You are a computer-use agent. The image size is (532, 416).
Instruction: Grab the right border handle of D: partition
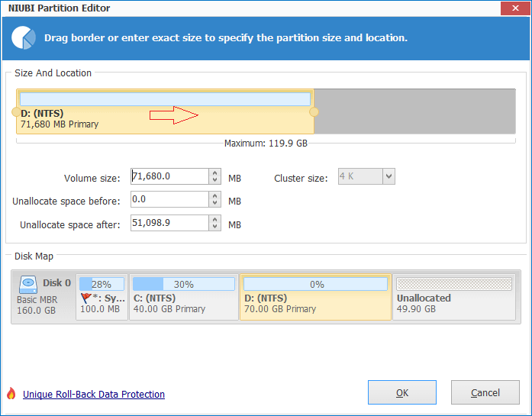pos(314,112)
